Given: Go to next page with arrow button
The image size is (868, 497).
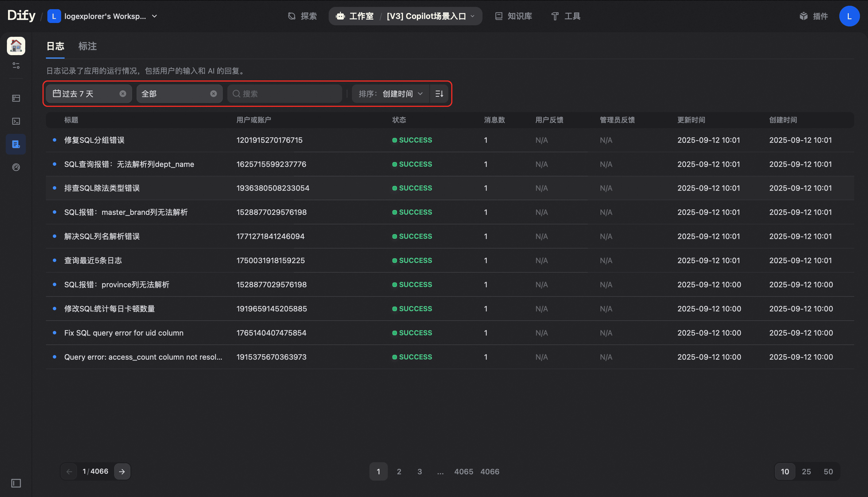Looking at the screenshot, I should pyautogui.click(x=122, y=471).
